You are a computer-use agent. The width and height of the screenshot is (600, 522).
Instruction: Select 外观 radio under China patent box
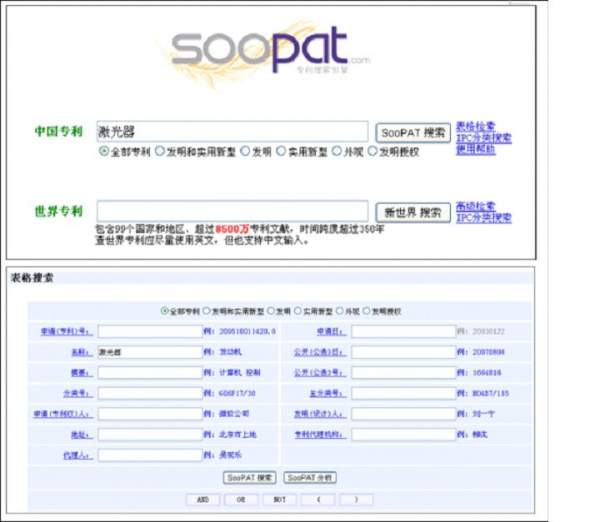[x=337, y=151]
